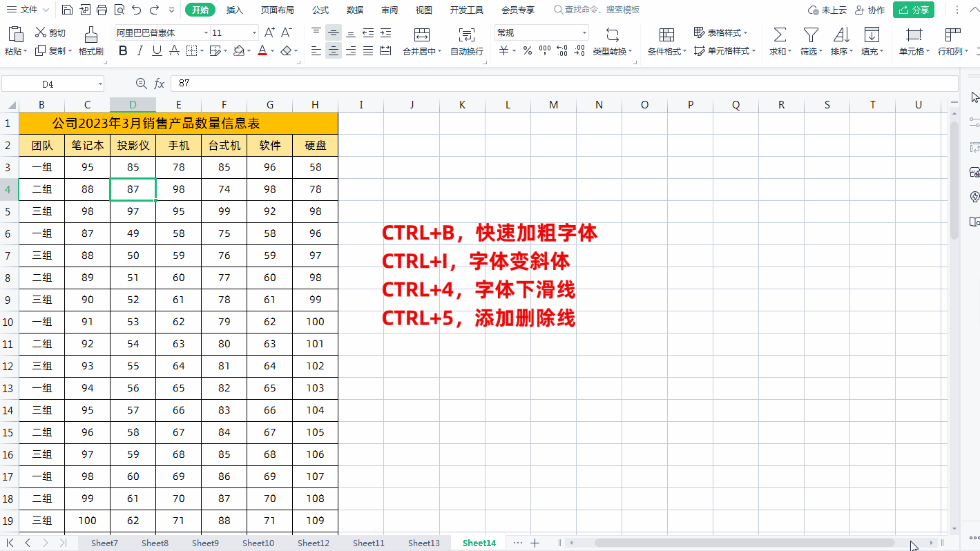Image resolution: width=980 pixels, height=551 pixels.
Task: Select column header D
Action: (133, 104)
